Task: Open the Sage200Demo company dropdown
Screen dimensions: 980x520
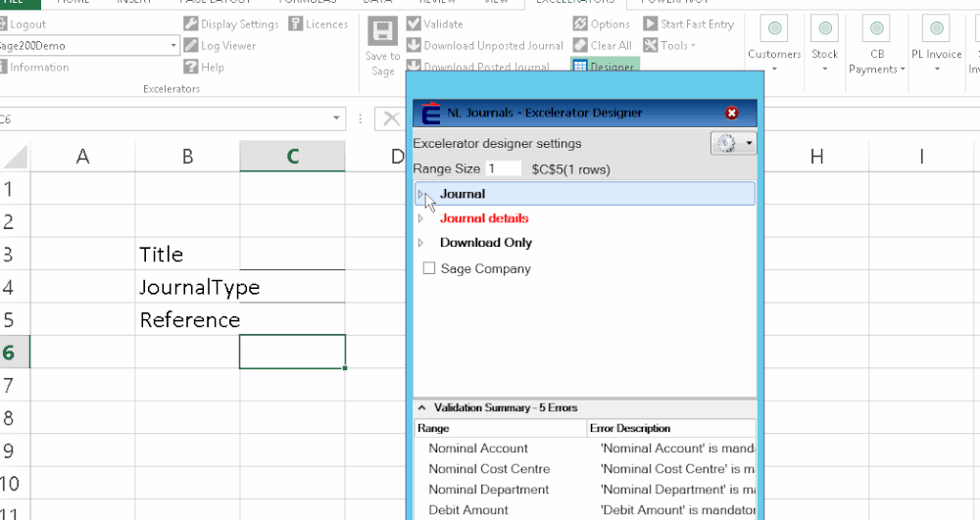Action: [173, 46]
